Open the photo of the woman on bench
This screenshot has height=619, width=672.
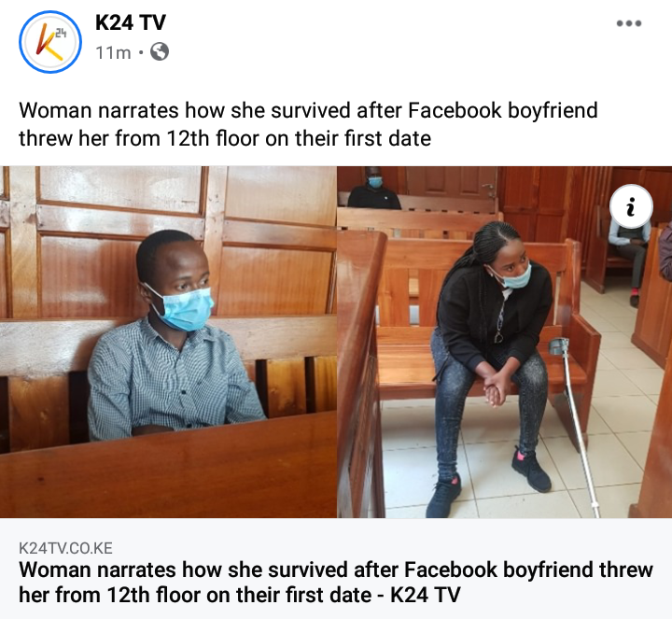(505, 342)
